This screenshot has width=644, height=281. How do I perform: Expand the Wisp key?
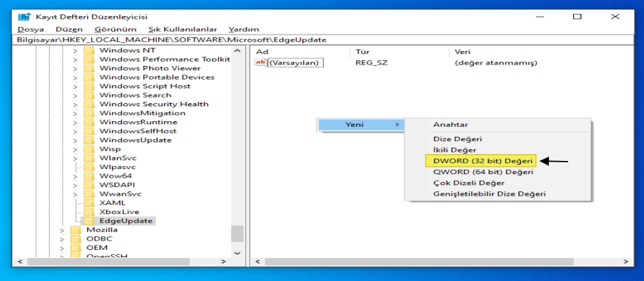point(75,150)
